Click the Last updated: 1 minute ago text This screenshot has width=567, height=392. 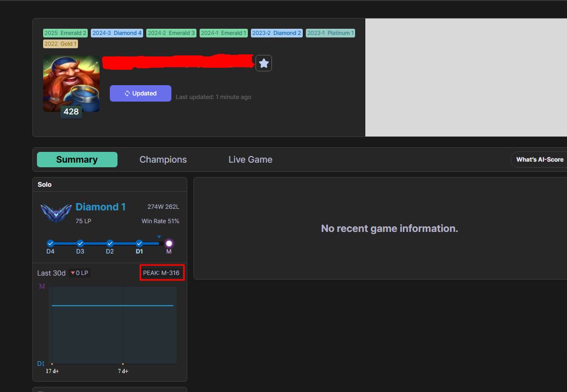(x=213, y=97)
